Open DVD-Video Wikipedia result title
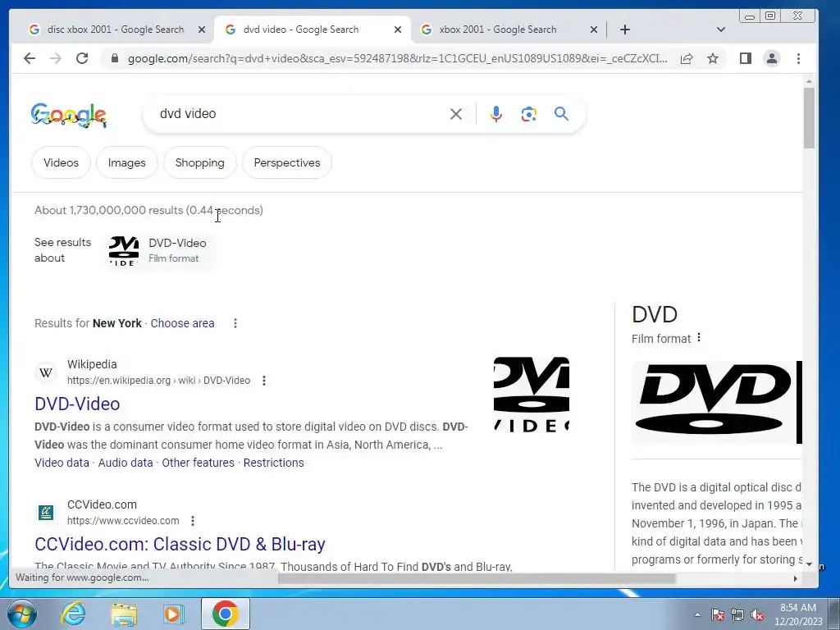Viewport: 840px width, 630px height. pos(77,404)
